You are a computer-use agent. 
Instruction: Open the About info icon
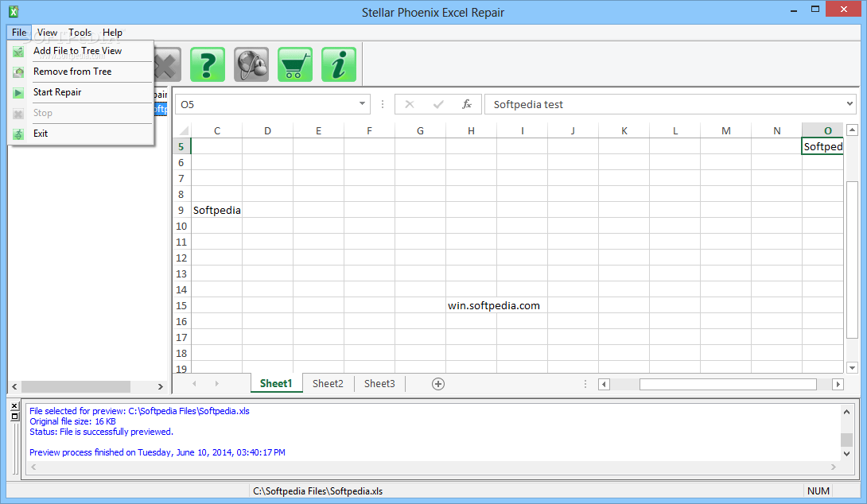coord(338,64)
